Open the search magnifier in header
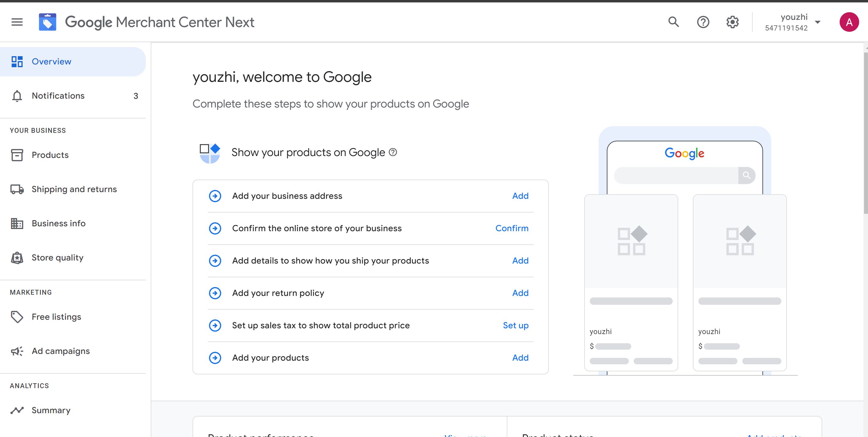Viewport: 868px width, 437px height. tap(673, 22)
